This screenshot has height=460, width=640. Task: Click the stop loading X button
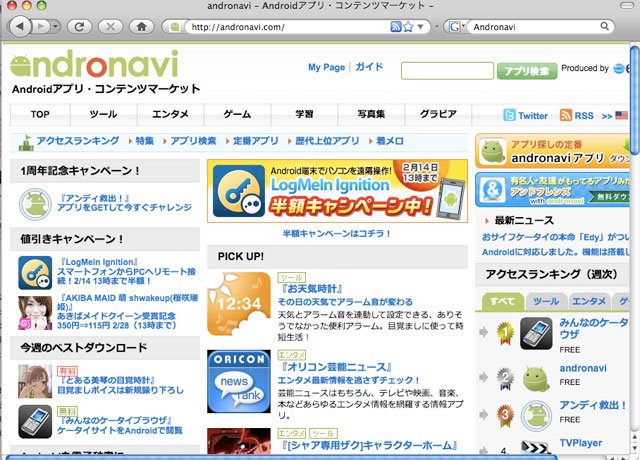[x=110, y=27]
